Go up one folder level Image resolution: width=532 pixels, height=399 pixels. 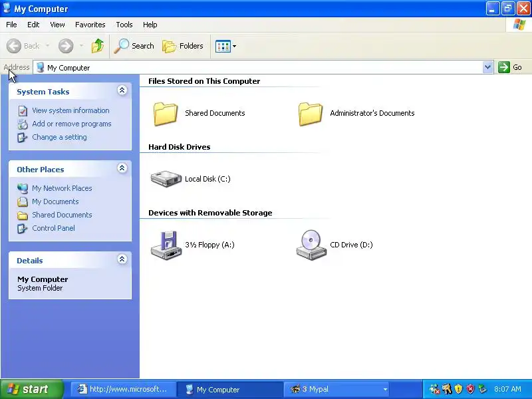tap(98, 46)
